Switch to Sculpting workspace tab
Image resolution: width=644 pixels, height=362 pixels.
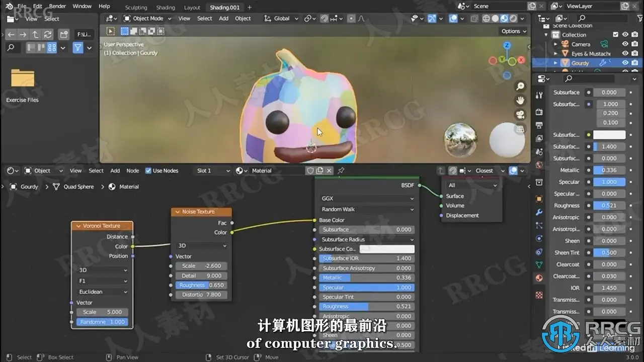click(x=136, y=8)
